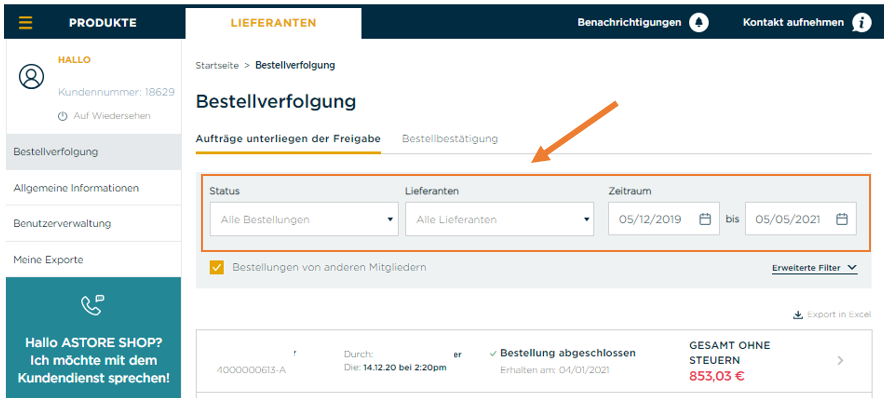
Task: Click the start date field 05/12/2019
Action: 664,219
